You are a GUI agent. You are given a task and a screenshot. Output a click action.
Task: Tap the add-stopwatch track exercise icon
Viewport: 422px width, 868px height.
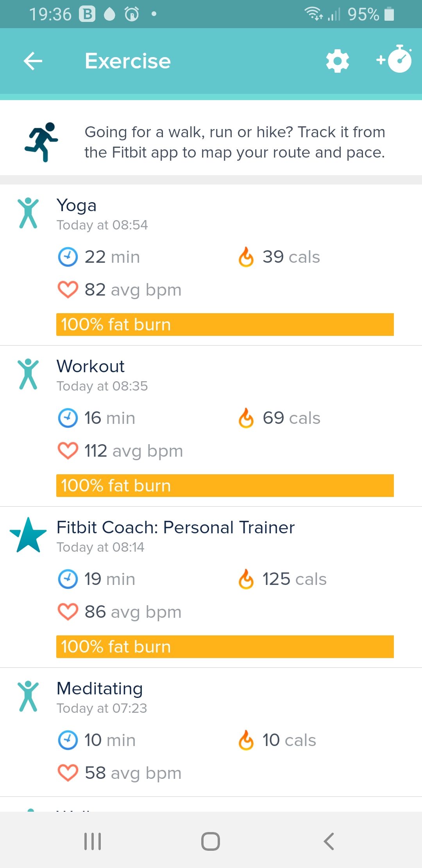tap(395, 59)
